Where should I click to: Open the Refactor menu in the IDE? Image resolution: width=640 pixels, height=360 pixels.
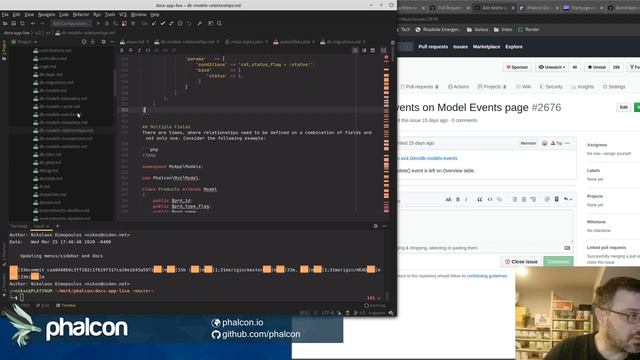[x=81, y=15]
